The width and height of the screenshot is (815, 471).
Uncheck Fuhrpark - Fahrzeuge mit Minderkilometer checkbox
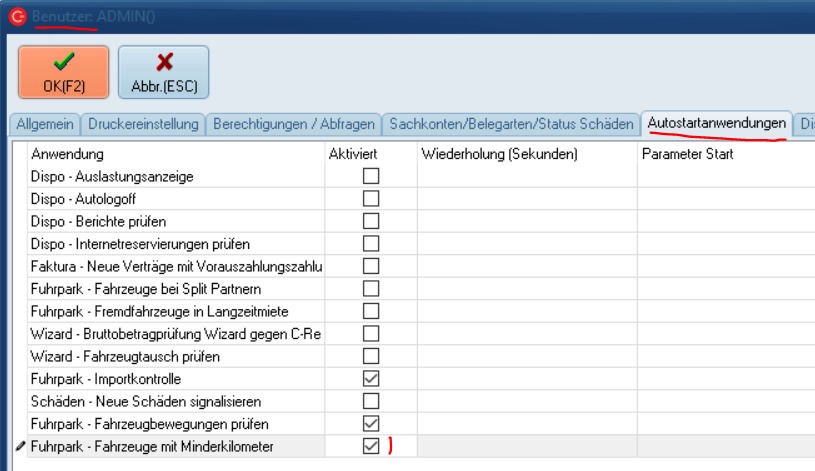(371, 447)
